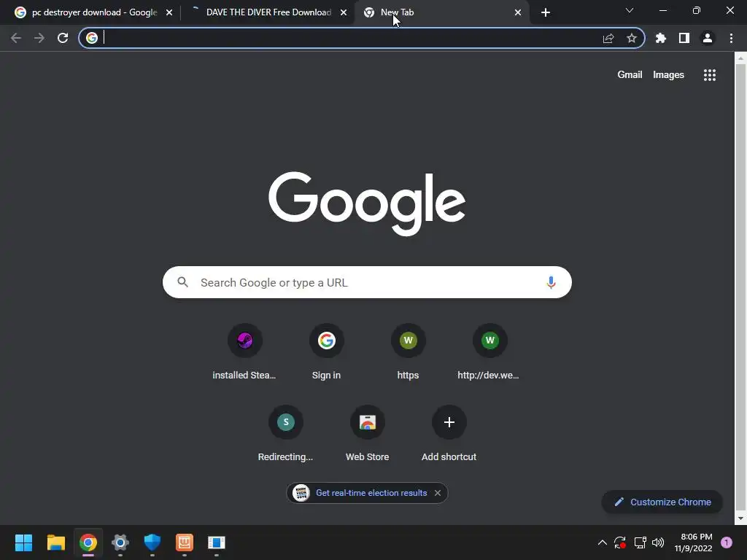Open Windows Security shield in taskbar
The width and height of the screenshot is (747, 560).
(x=152, y=542)
